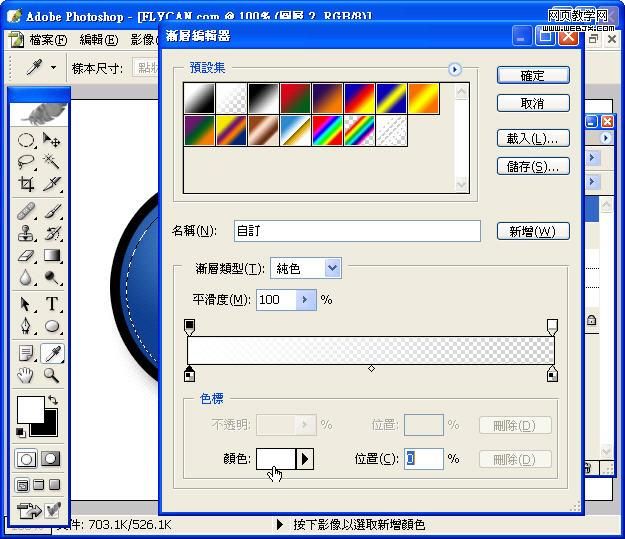Choose the red-green gradient preset

295,98
